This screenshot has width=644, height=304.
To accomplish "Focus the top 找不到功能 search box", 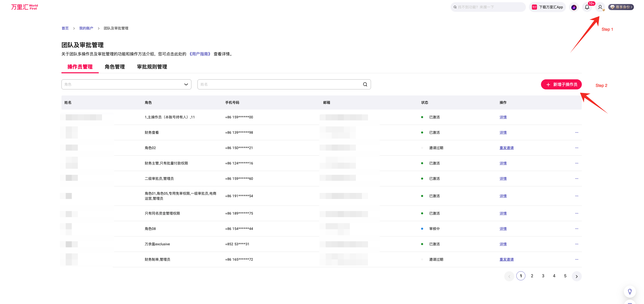I will coord(488,7).
